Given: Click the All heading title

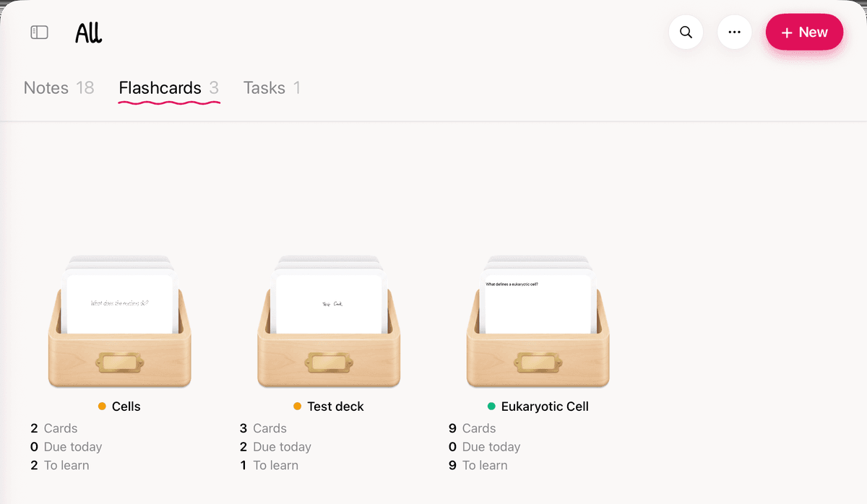Looking at the screenshot, I should pyautogui.click(x=88, y=32).
